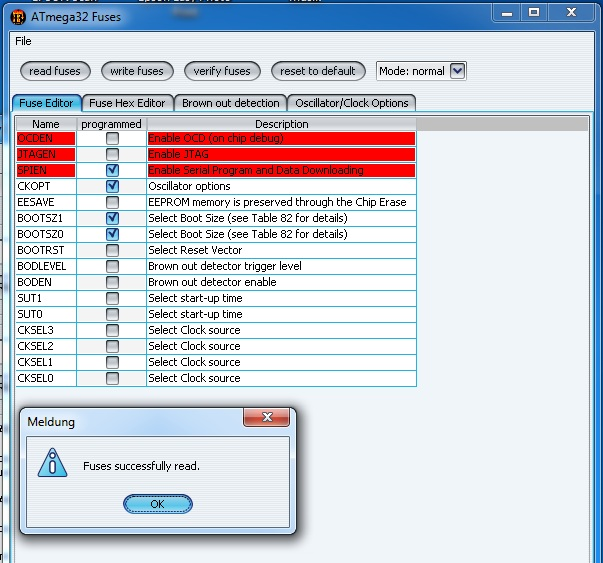603x563 pixels.
Task: Click the ATmega32 Fuses app icon
Action: click(18, 17)
